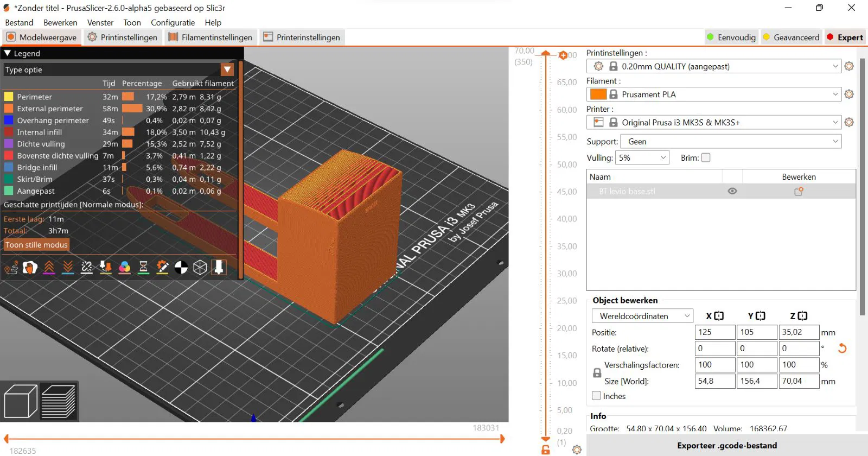Click the Filament orange color swatch
Viewport: 868px width, 456px height.
pos(598,94)
